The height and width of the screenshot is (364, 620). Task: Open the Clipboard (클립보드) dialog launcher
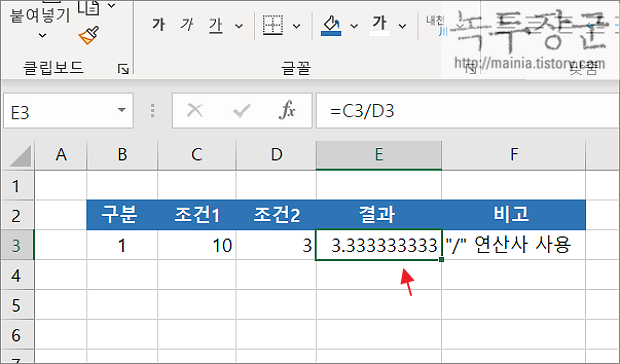(x=123, y=70)
